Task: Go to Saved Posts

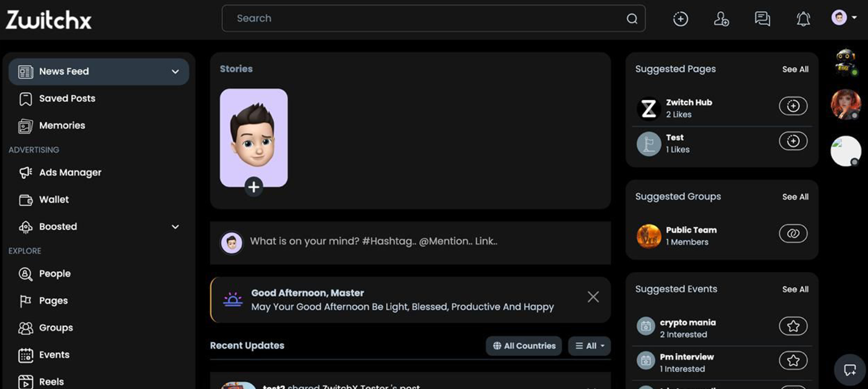Action: [67, 99]
